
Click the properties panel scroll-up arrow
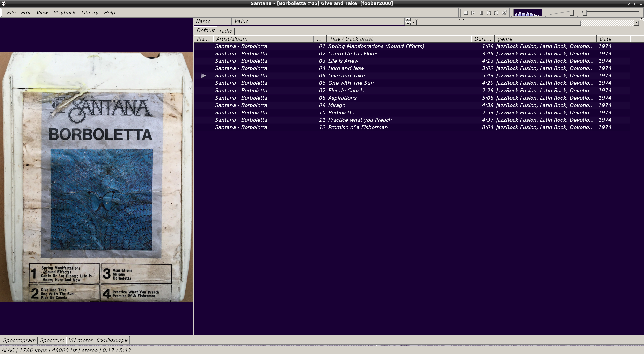408,20
